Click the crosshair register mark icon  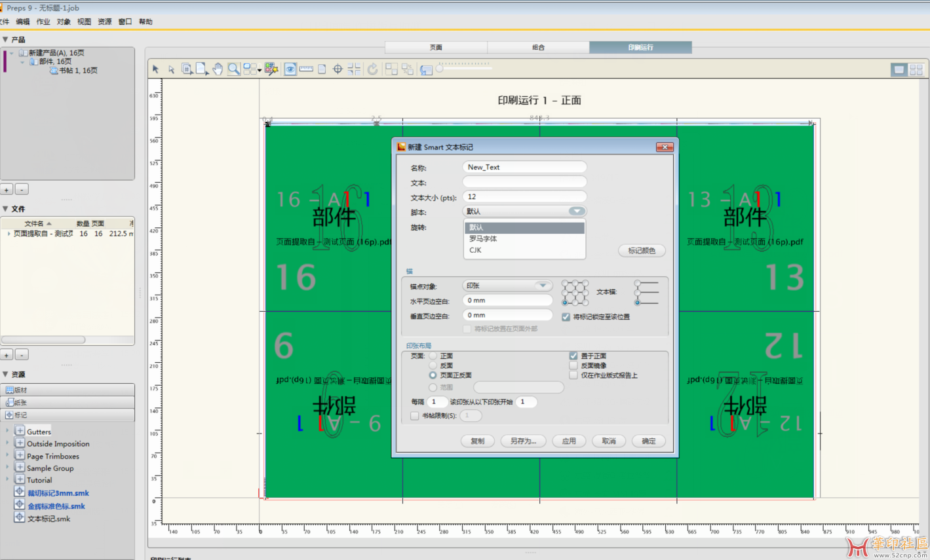pos(338,69)
